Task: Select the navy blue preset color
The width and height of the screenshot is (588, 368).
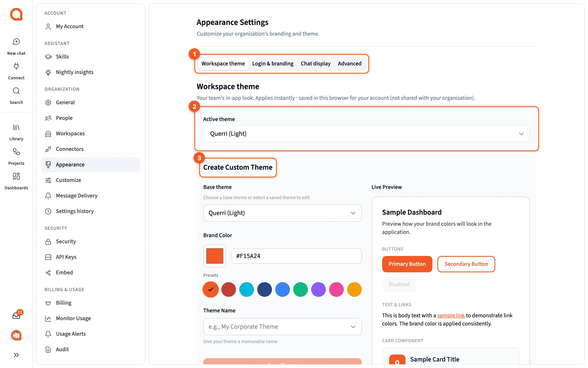Action: 265,289
